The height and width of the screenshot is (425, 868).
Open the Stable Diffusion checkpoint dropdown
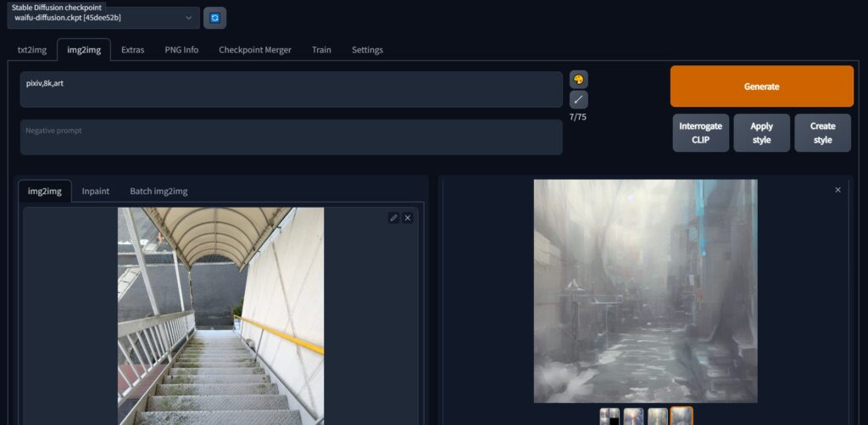[105, 18]
